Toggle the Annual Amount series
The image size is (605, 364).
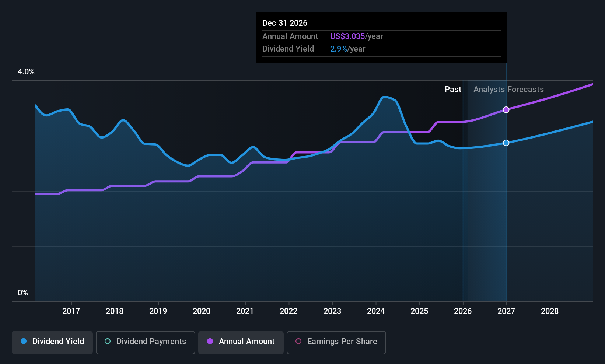click(241, 343)
